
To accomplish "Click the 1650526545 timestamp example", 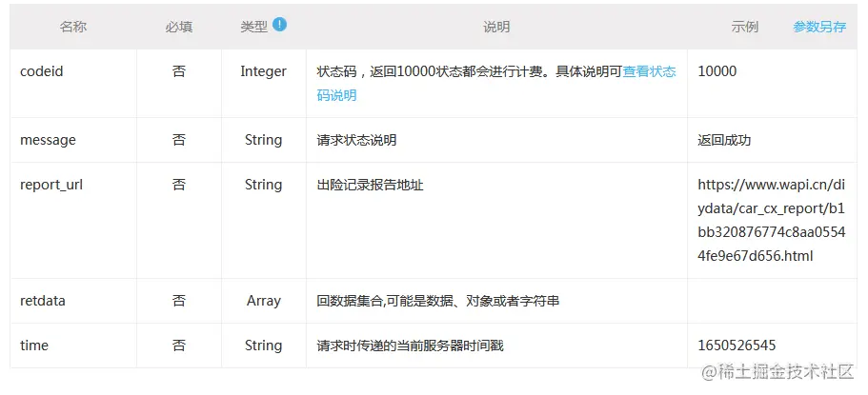I will tap(737, 346).
